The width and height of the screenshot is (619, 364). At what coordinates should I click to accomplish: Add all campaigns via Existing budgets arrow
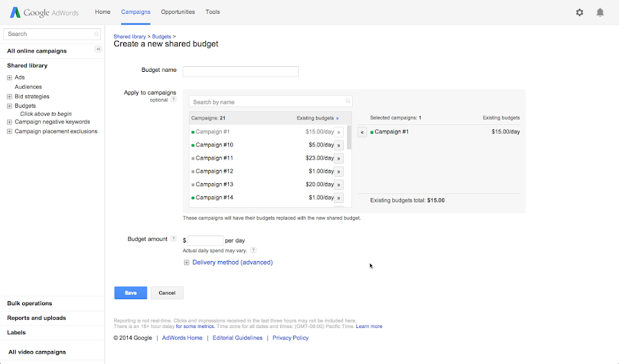tap(337, 118)
